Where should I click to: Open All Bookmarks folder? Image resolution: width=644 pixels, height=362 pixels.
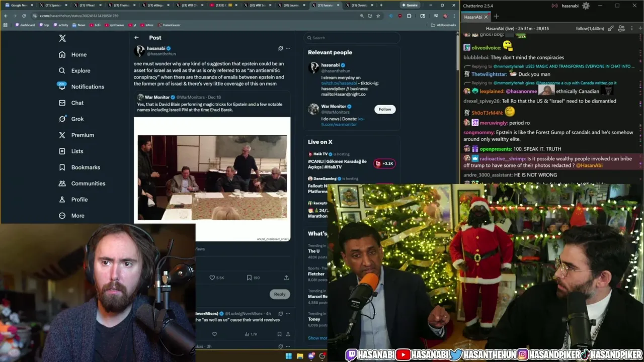click(x=444, y=25)
